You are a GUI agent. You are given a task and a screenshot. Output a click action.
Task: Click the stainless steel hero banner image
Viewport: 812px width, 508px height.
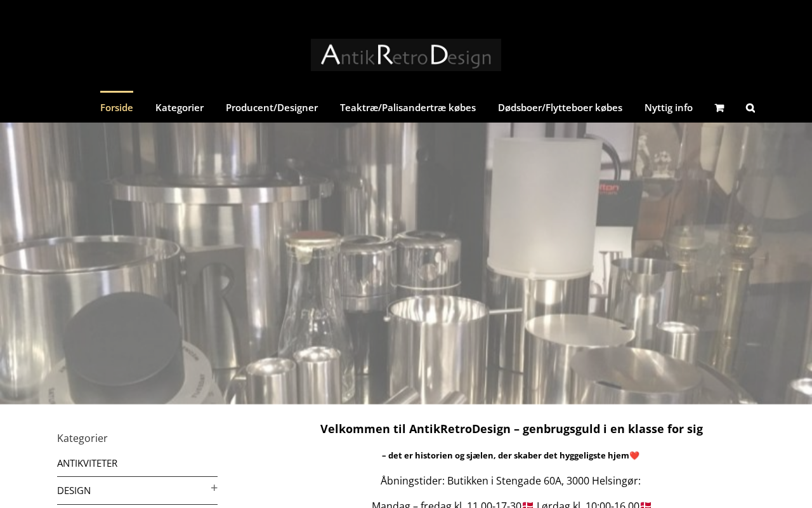pyautogui.click(x=406, y=264)
